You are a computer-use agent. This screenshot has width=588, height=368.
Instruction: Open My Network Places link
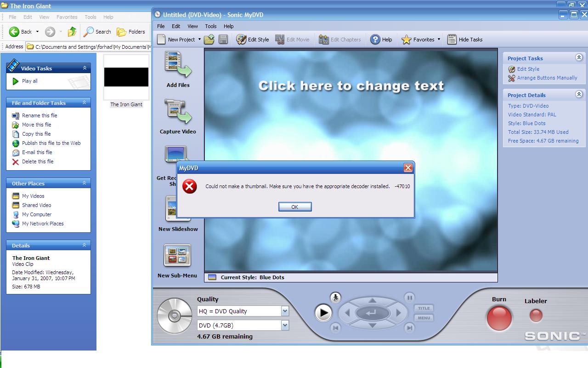click(43, 224)
